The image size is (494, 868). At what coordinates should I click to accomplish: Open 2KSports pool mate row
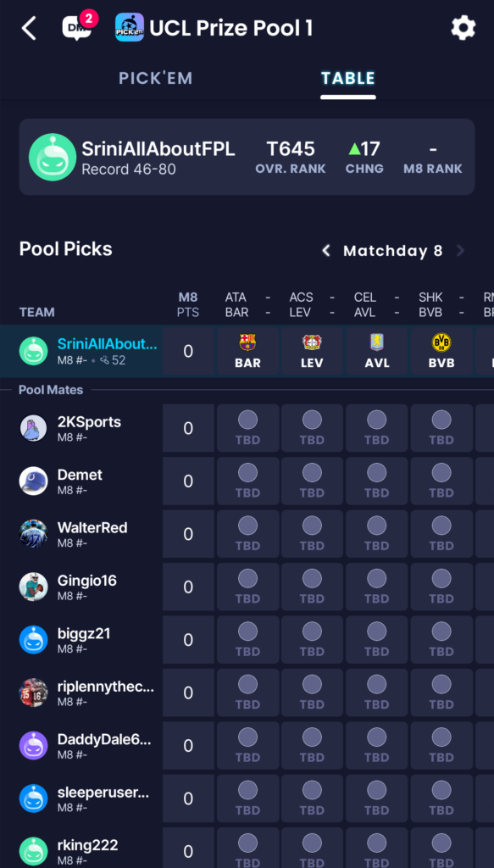tap(247, 428)
